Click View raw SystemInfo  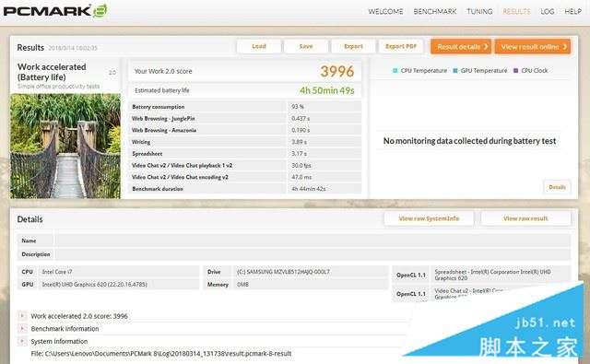point(429,218)
